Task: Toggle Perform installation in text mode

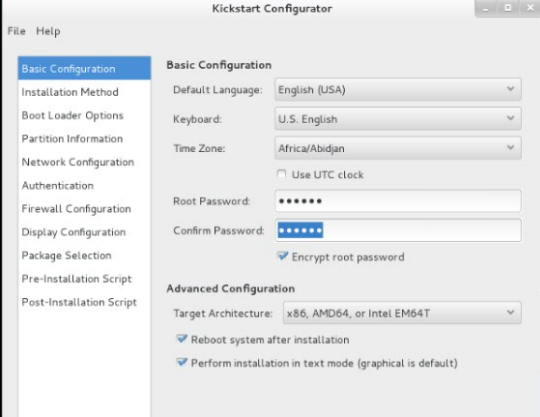Action: pyautogui.click(x=181, y=362)
